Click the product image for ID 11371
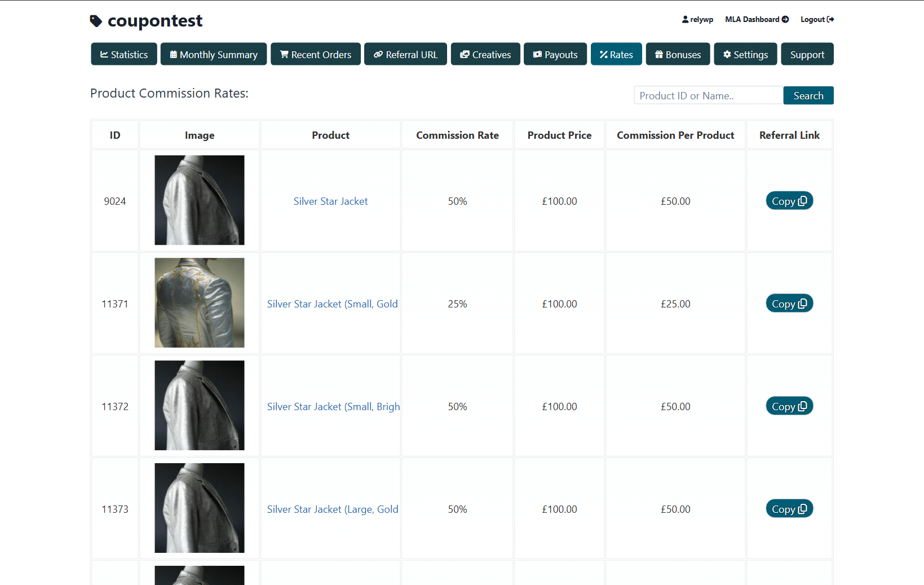The height and width of the screenshot is (585, 924). coord(200,303)
